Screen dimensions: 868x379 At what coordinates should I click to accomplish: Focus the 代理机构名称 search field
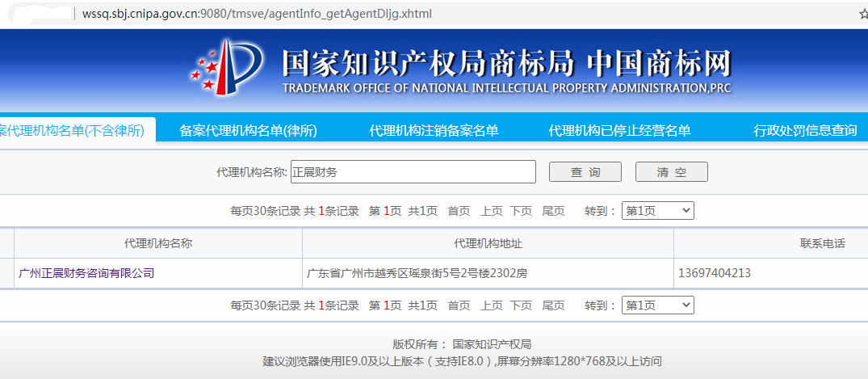coord(413,172)
